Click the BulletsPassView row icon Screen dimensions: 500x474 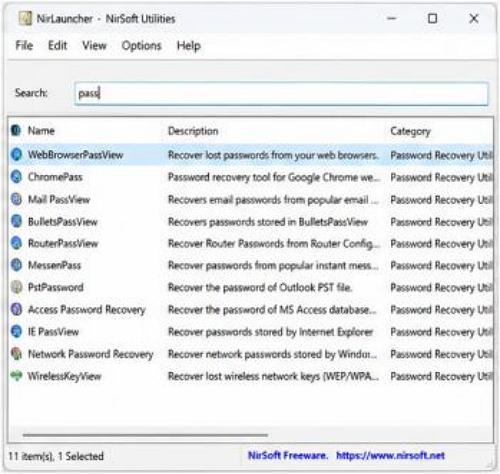pyautogui.click(x=16, y=221)
